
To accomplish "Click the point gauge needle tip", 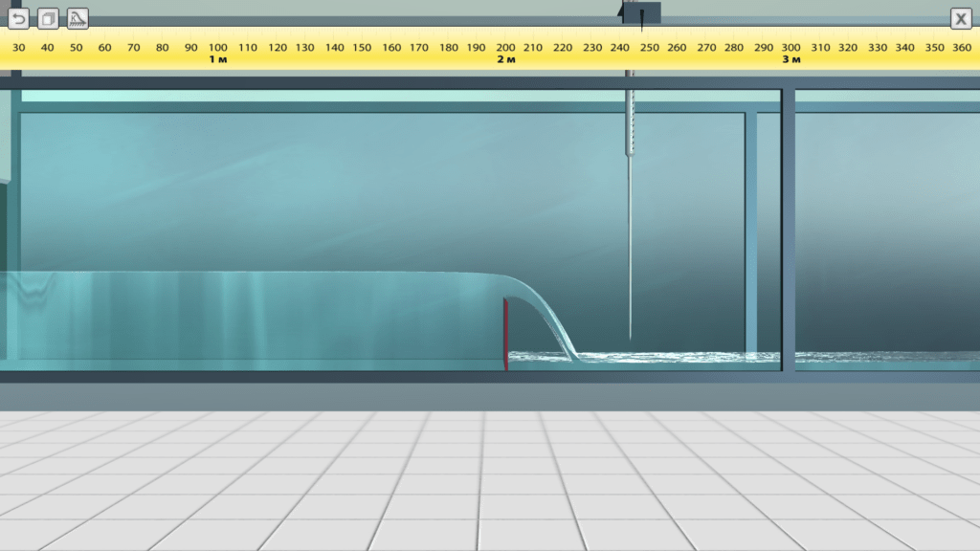I will coord(631,335).
